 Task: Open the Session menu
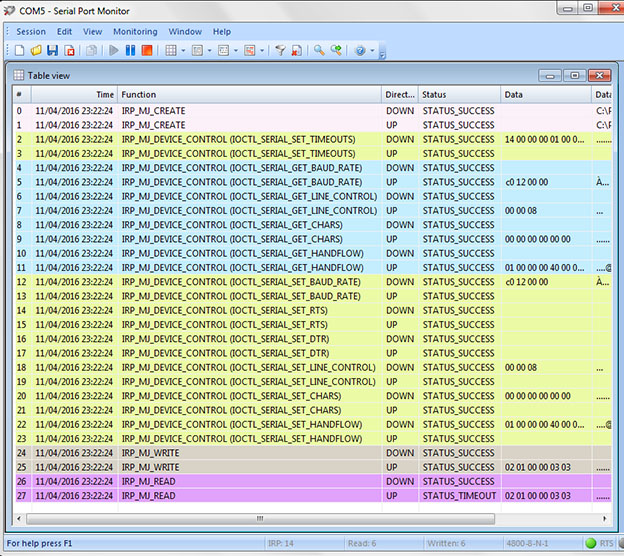(x=31, y=31)
